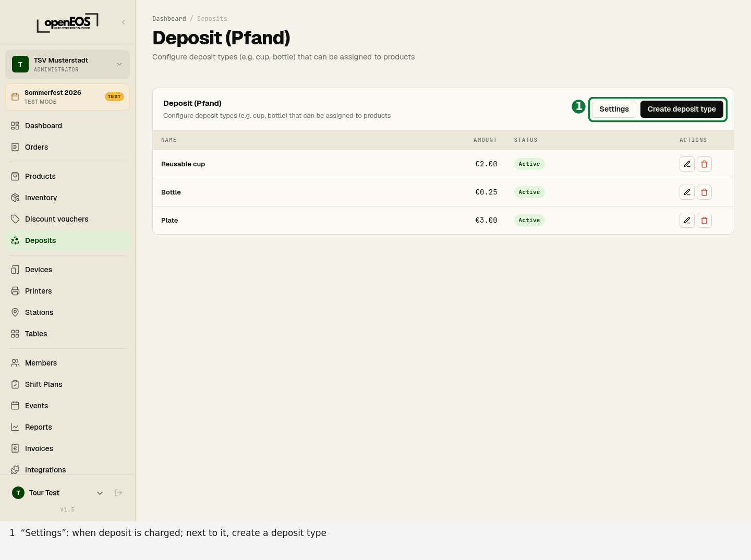Image resolution: width=751 pixels, height=560 pixels.
Task: Click Create deposit type
Action: (x=682, y=109)
